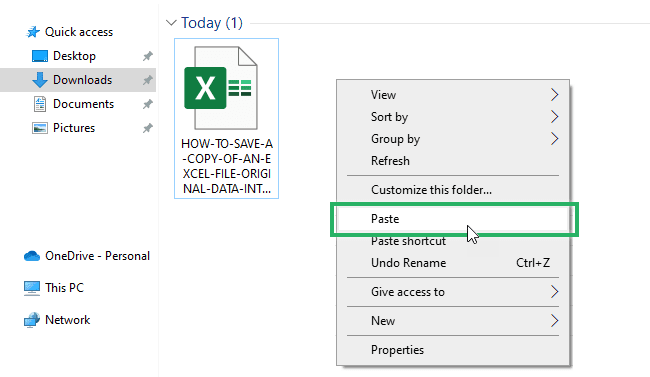Click the Network icon in sidebar

32,320
